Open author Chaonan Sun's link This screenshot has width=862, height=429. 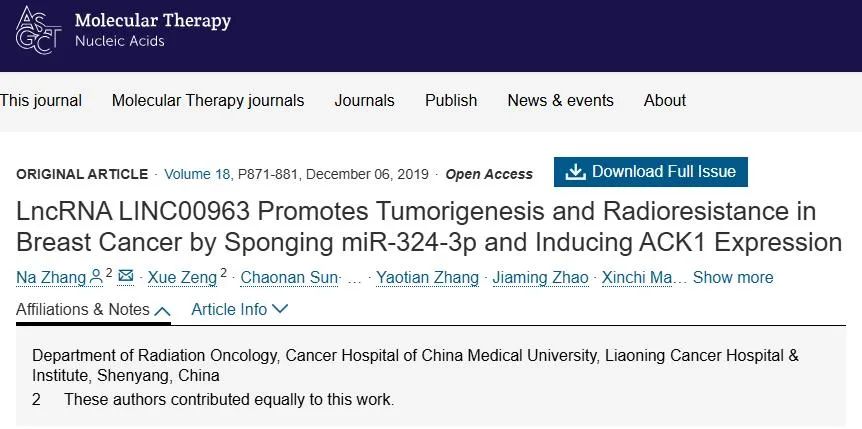tap(289, 277)
